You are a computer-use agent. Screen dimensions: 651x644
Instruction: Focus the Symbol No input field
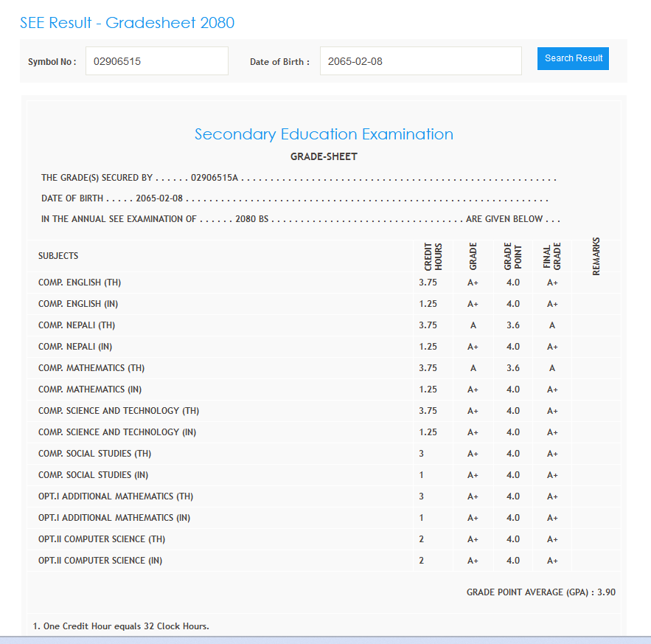coord(156,61)
